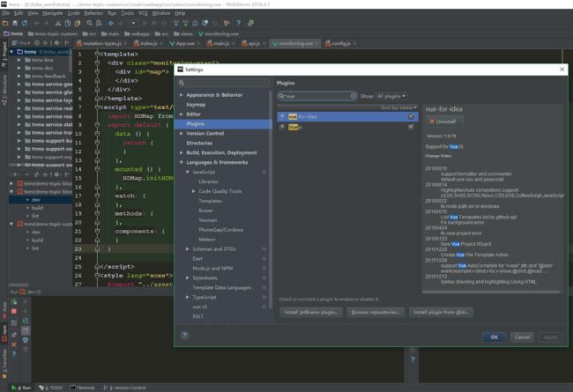Click the Find magnifier icon in toolbar

pos(90,24)
